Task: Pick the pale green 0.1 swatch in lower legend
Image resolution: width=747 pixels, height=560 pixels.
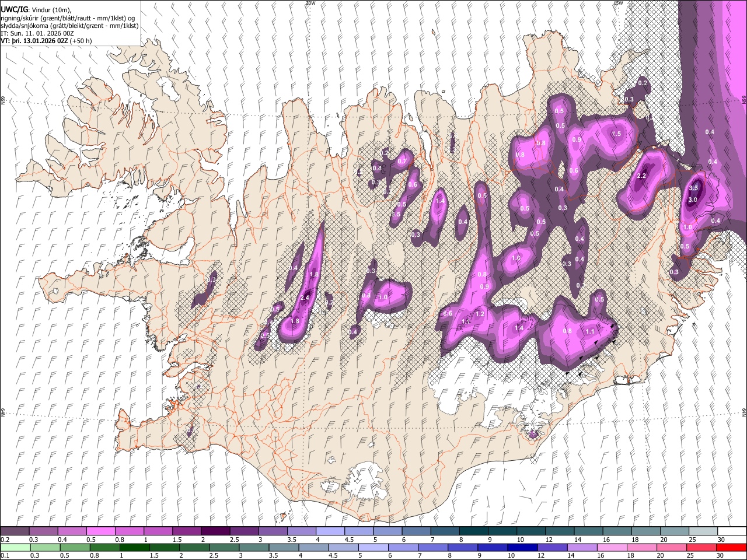Action: [15, 547]
